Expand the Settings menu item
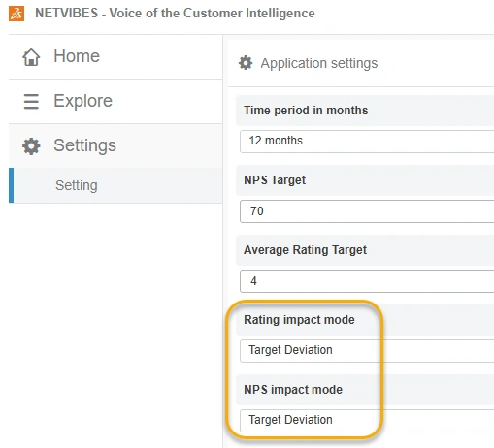Image resolution: width=494 pixels, height=448 pixels. click(115, 145)
